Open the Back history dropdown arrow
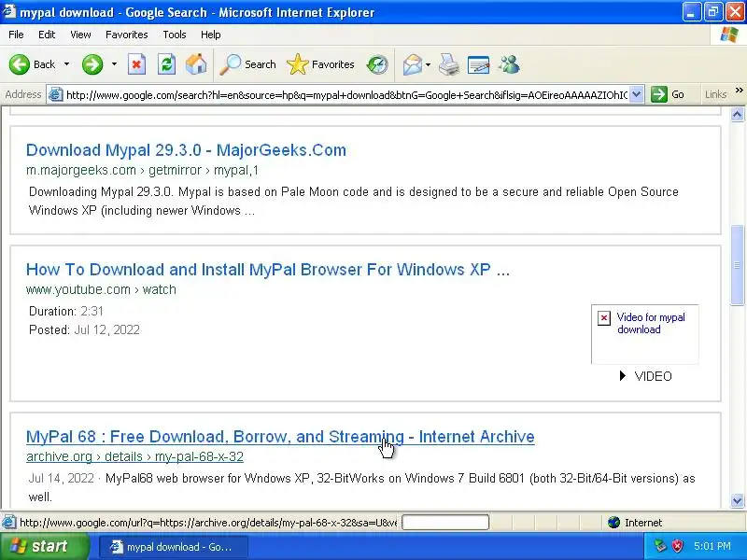The height and width of the screenshot is (560, 747). [x=66, y=64]
